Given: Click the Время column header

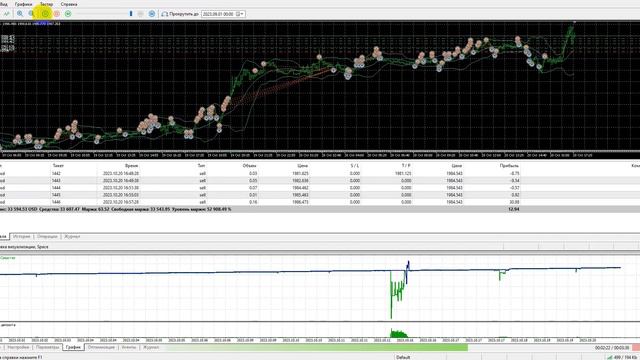Looking at the screenshot, I should pyautogui.click(x=131, y=166).
